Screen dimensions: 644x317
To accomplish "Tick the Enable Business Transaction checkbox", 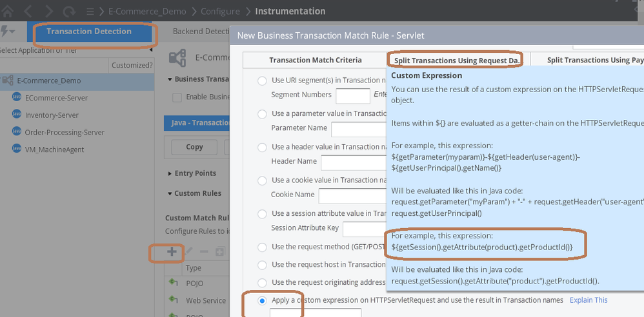I will pos(177,97).
